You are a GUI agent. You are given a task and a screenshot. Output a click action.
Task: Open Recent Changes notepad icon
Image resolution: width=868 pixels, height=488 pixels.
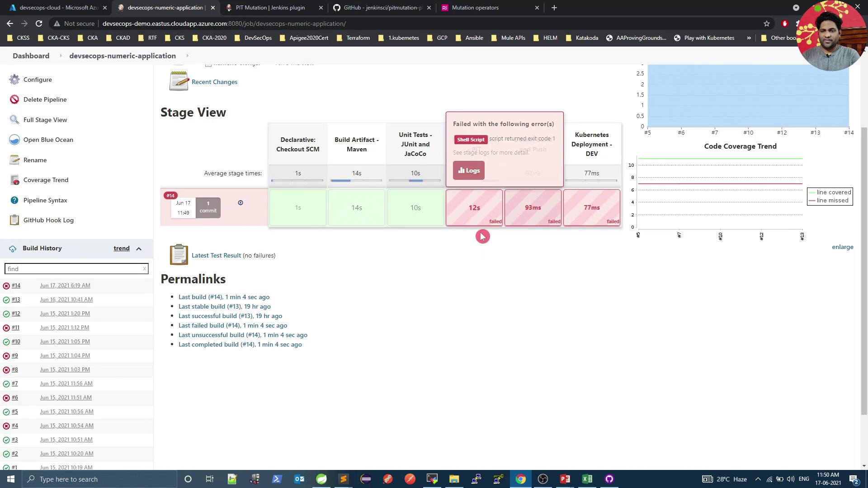pyautogui.click(x=179, y=81)
